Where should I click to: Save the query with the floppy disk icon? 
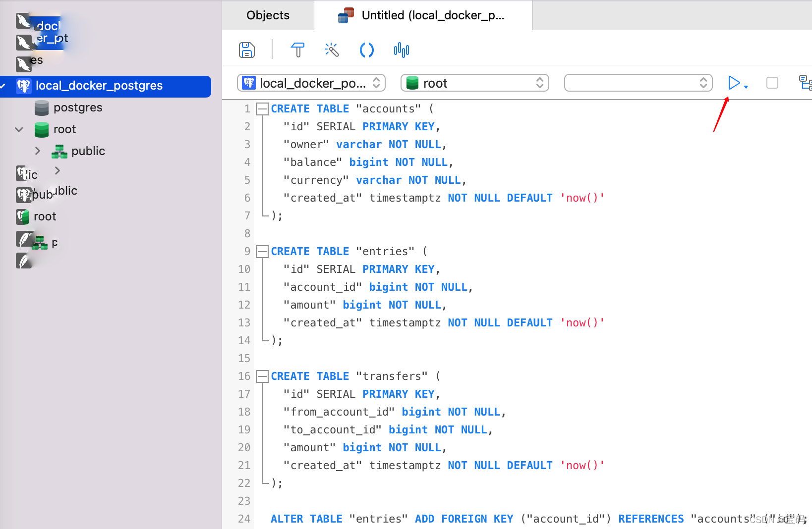coord(247,50)
